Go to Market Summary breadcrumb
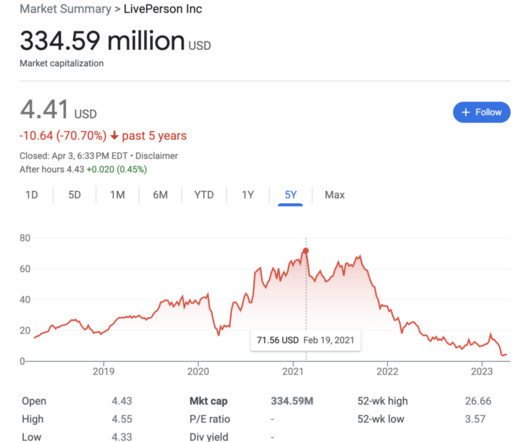The image size is (531, 442). pos(65,9)
